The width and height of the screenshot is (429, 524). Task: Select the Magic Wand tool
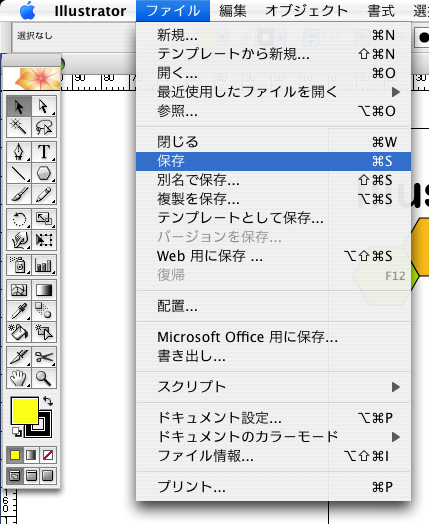(x=19, y=127)
